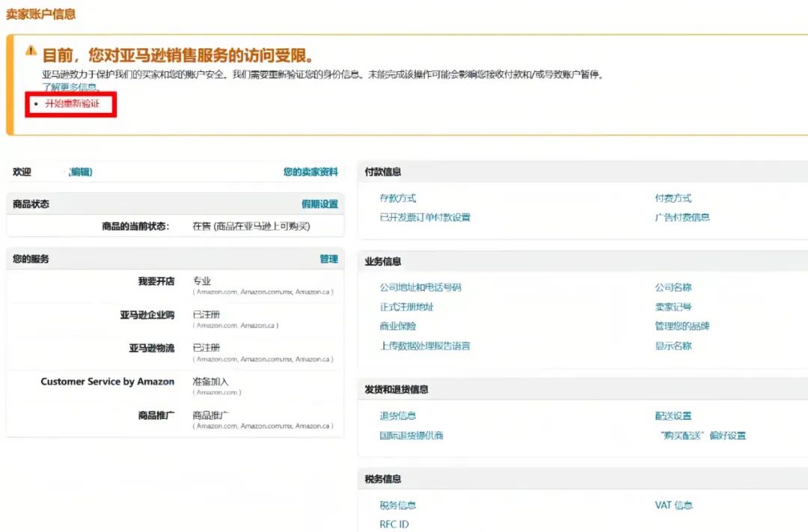The image size is (808, 532).
Task: Open 正式注册地址 link
Action: click(406, 307)
